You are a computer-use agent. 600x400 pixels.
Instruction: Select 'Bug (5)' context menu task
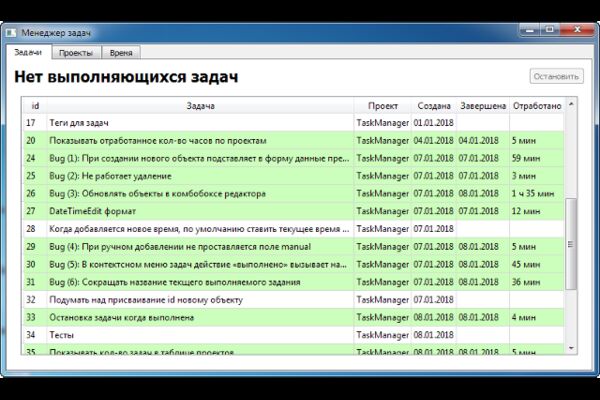click(293, 264)
